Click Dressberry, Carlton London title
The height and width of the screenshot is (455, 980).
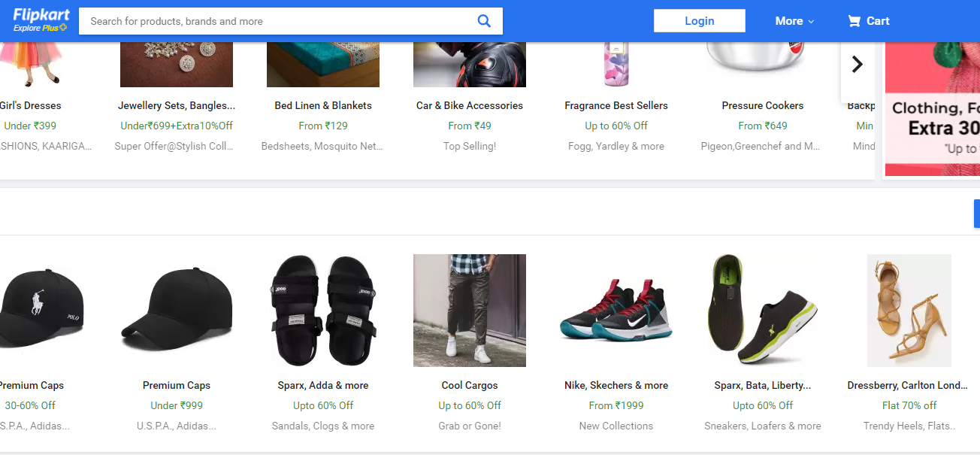coord(909,385)
